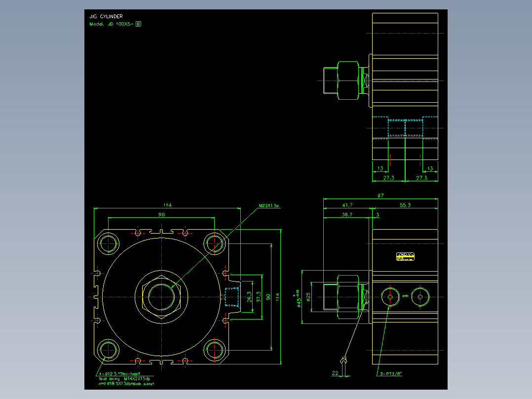Click the 22 dimension under the wrench symbol
The height and width of the screenshot is (399, 532).
pos(335,373)
